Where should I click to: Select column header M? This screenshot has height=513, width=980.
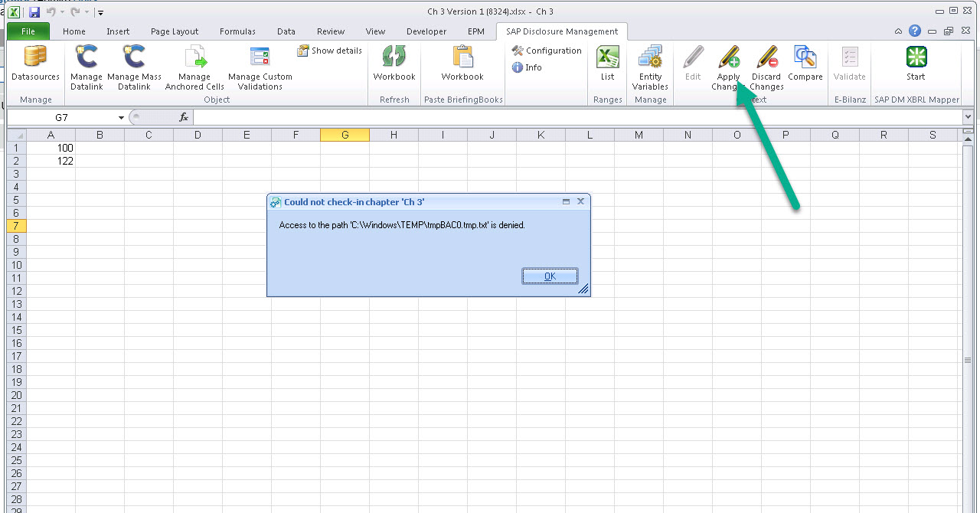coord(639,135)
